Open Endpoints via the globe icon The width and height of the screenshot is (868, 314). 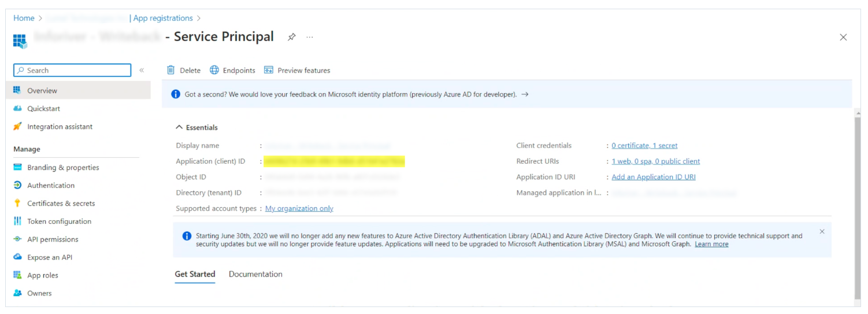point(214,70)
